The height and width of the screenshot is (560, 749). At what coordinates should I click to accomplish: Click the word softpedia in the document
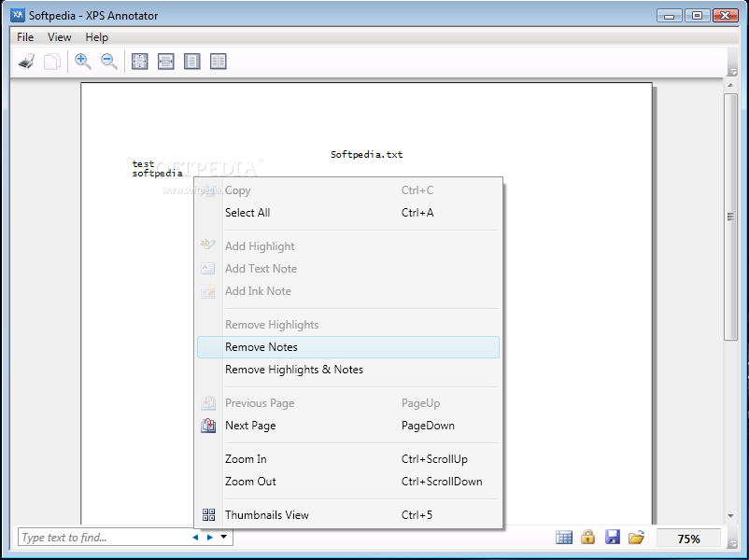pos(157,174)
